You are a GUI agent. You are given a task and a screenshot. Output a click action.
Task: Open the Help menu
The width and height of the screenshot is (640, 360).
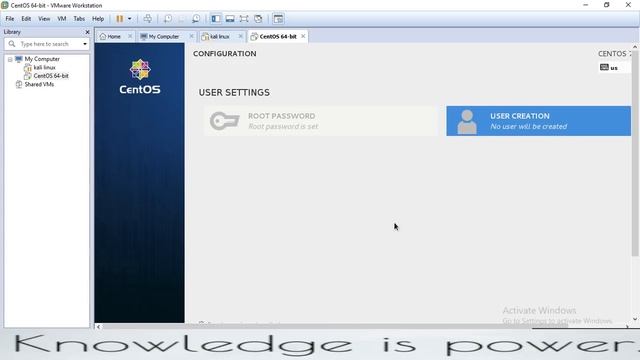[98, 19]
